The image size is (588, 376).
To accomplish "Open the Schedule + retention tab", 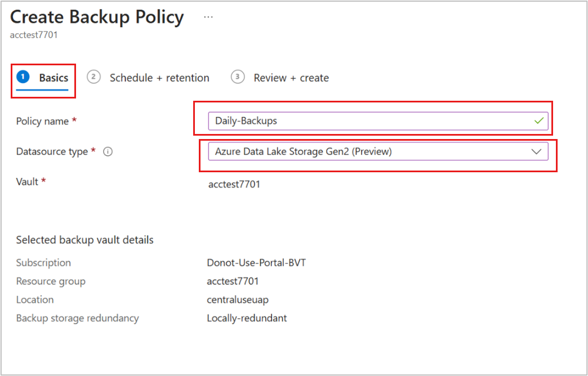I will [148, 78].
